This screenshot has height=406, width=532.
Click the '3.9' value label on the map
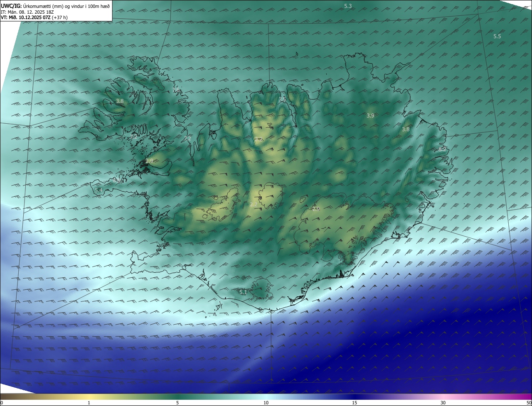370,115
